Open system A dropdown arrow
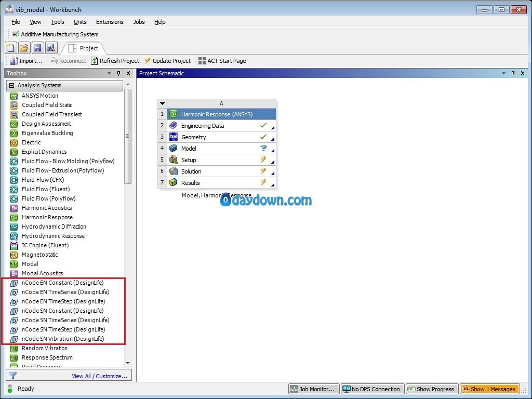 click(162, 103)
